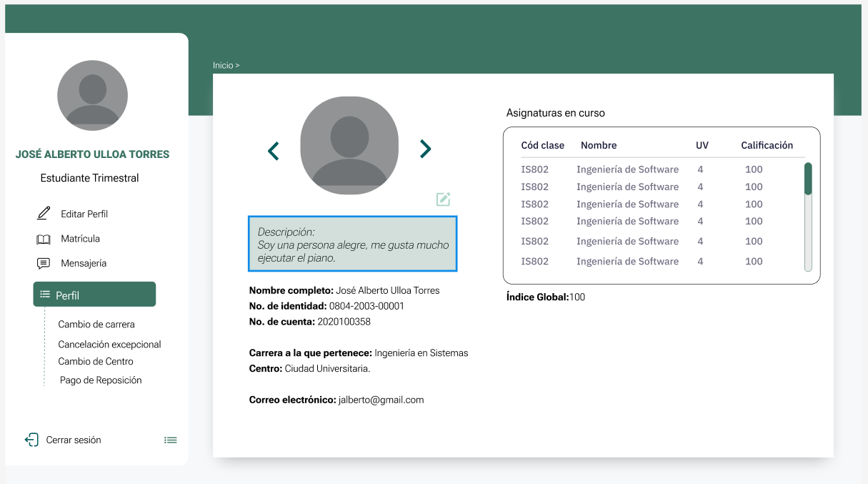Click the logout door icon
Screen dimensions: 868x484
click(31, 440)
